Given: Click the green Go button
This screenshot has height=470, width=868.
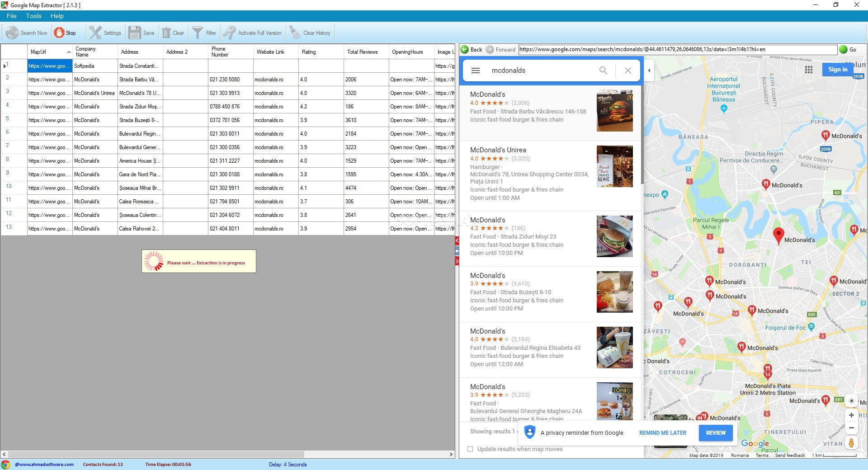Looking at the screenshot, I should click(848, 50).
